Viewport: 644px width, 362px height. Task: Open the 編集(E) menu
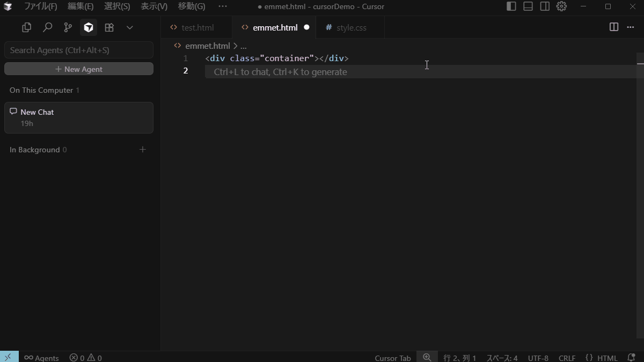(80, 6)
